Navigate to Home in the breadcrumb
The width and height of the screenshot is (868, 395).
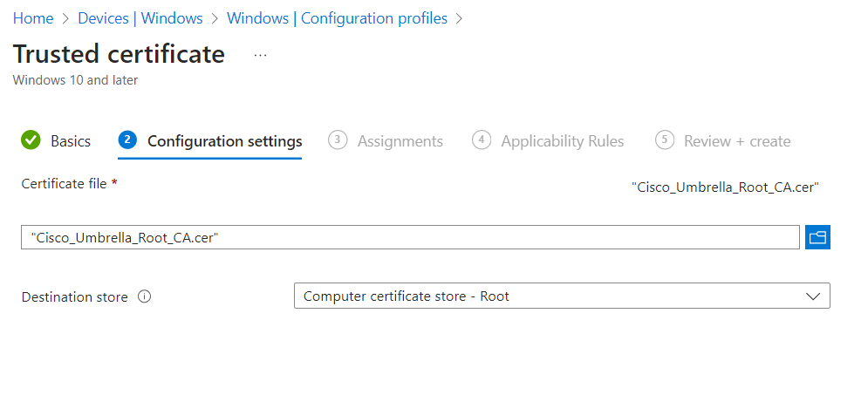coord(32,18)
